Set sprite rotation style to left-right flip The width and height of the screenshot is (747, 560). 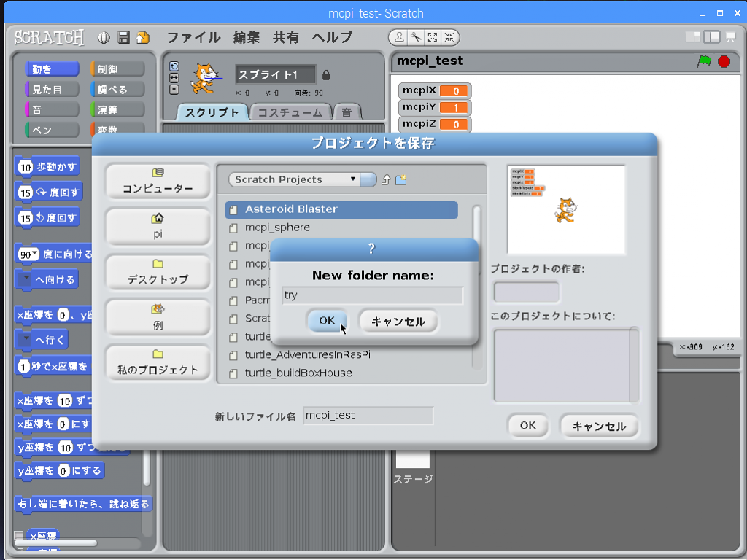coord(174,77)
